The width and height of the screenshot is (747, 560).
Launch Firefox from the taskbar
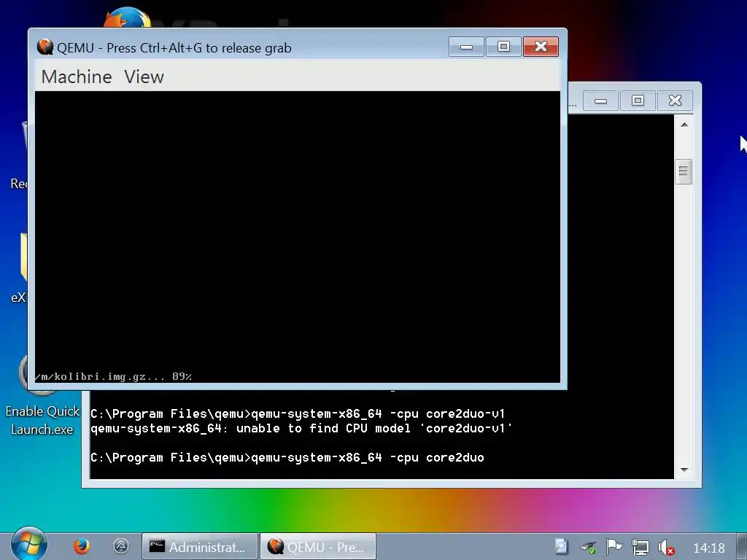(x=82, y=546)
